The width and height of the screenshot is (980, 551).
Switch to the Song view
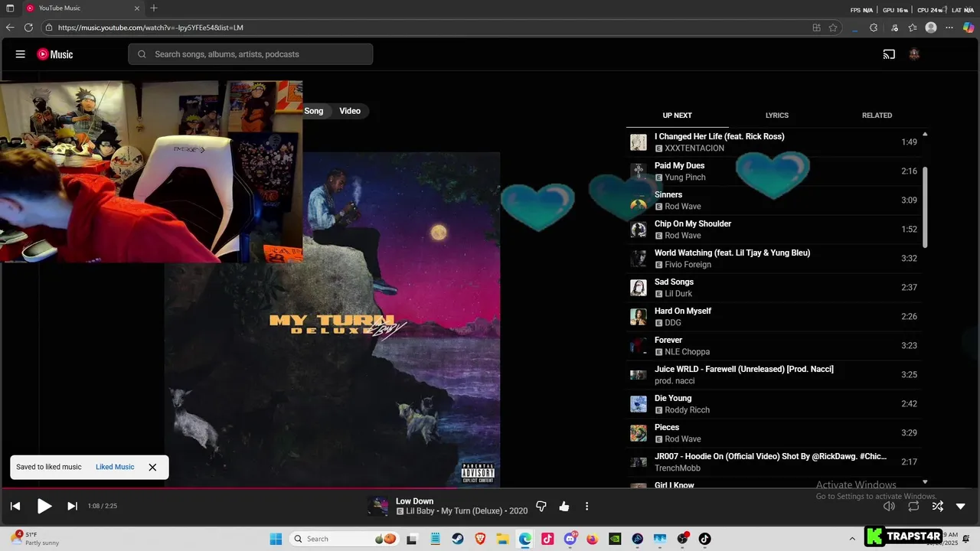coord(314,111)
